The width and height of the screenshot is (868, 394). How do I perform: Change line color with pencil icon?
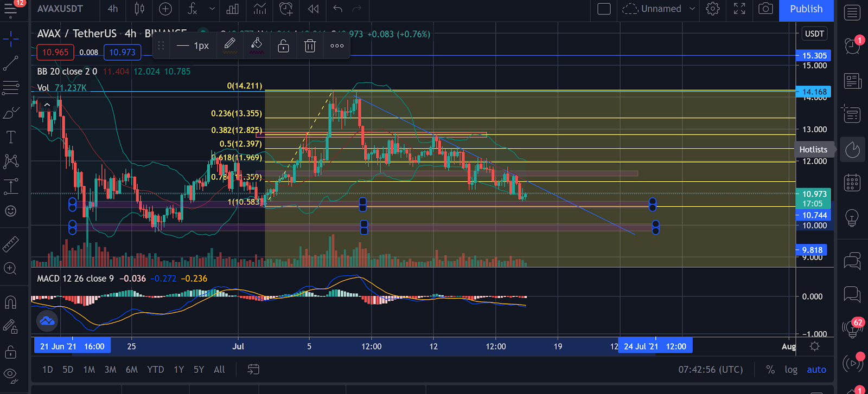point(230,46)
